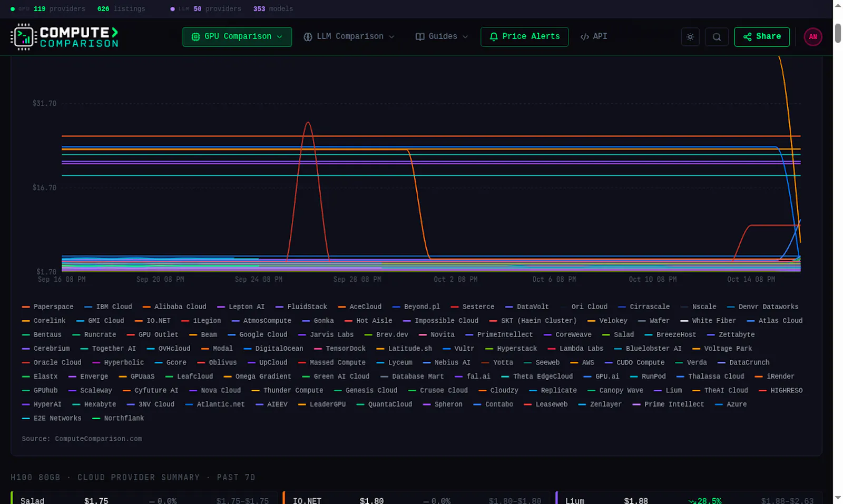Screen dimensions: 843x504
Task: Toggle the CoreWeave legend entry
Action: coord(567,335)
